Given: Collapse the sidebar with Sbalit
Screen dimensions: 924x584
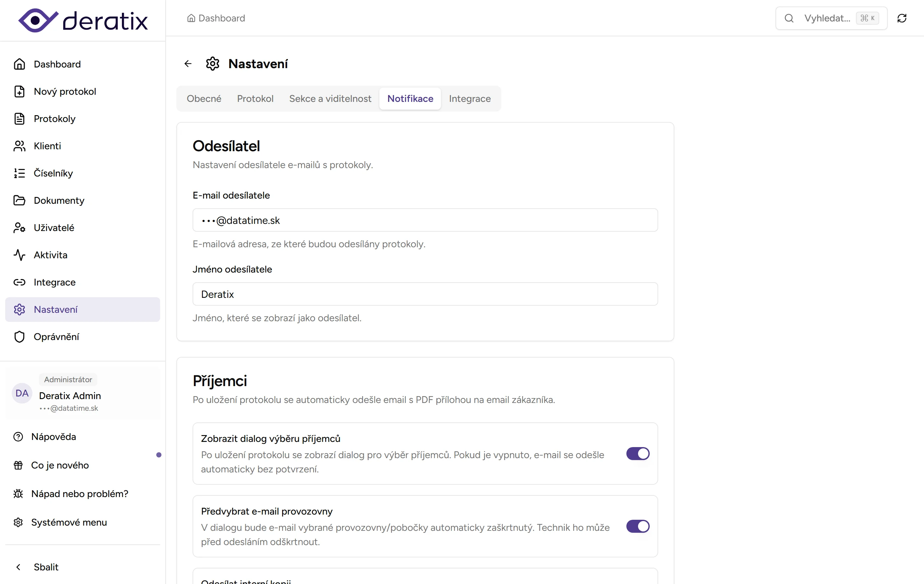Looking at the screenshot, I should point(46,567).
